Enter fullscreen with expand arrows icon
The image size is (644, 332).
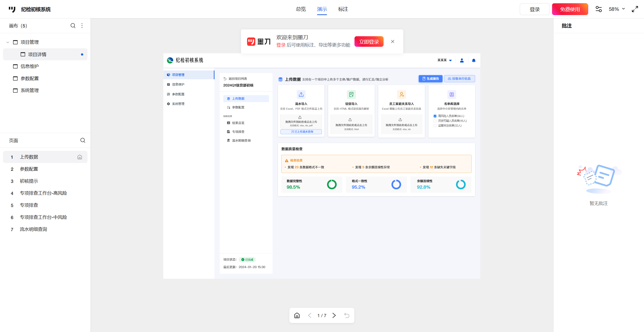(x=635, y=9)
